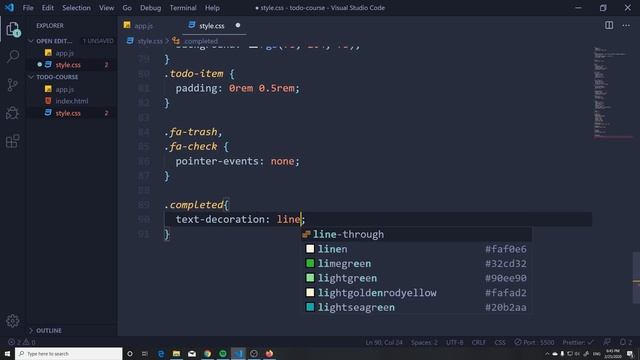The image size is (640, 360).
Task: Choose lightgoldenrodyellow from the suggestion list
Action: (x=416, y=293)
